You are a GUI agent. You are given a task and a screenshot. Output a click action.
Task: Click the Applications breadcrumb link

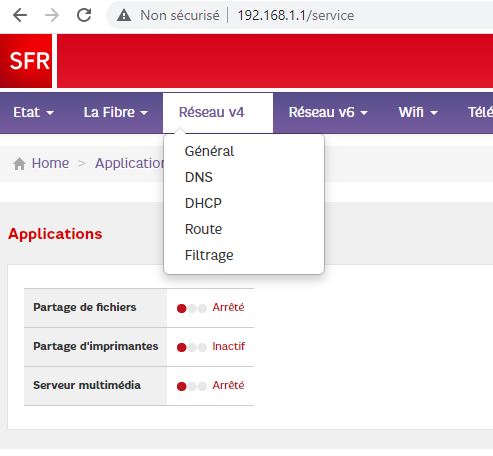point(130,163)
